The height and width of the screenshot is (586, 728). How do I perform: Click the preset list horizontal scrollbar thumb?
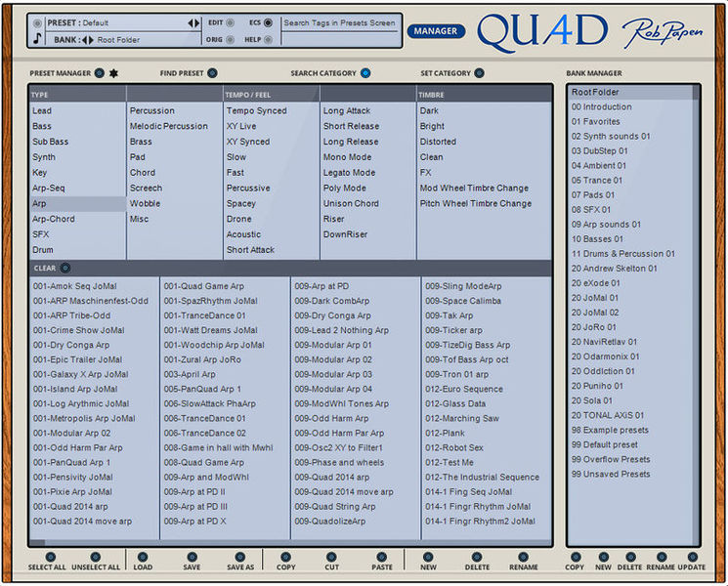click(37, 542)
